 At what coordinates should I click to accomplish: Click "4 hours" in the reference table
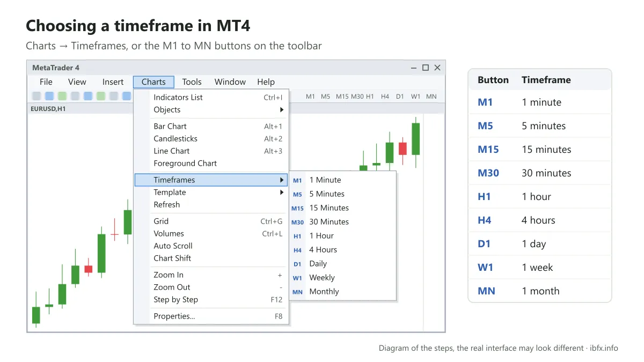coord(538,220)
